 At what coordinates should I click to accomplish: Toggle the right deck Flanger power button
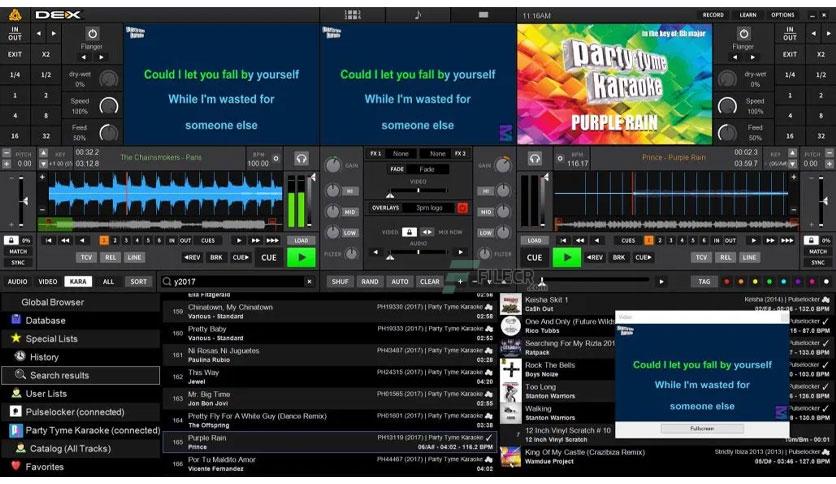744,34
